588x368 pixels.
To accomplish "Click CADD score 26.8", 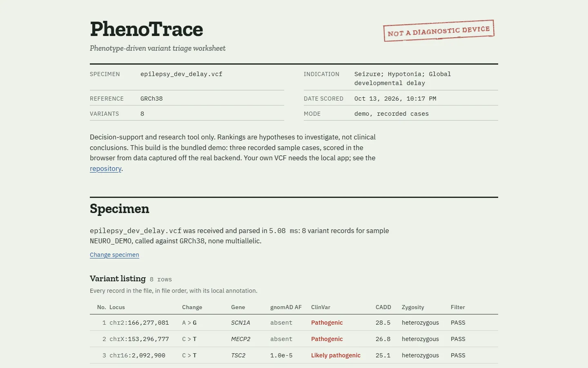I will [383, 339].
